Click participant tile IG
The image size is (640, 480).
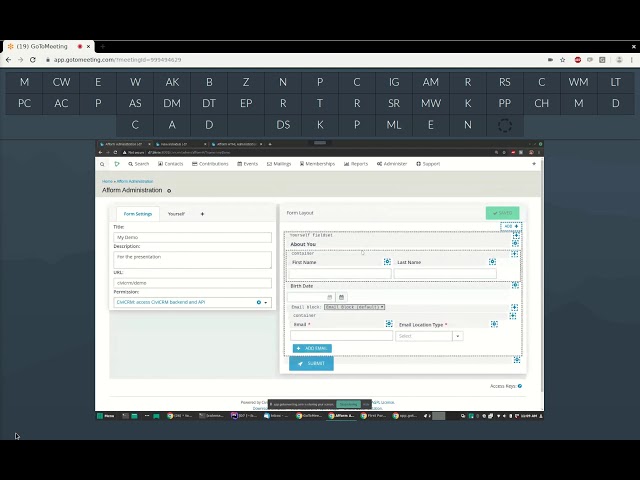click(394, 82)
